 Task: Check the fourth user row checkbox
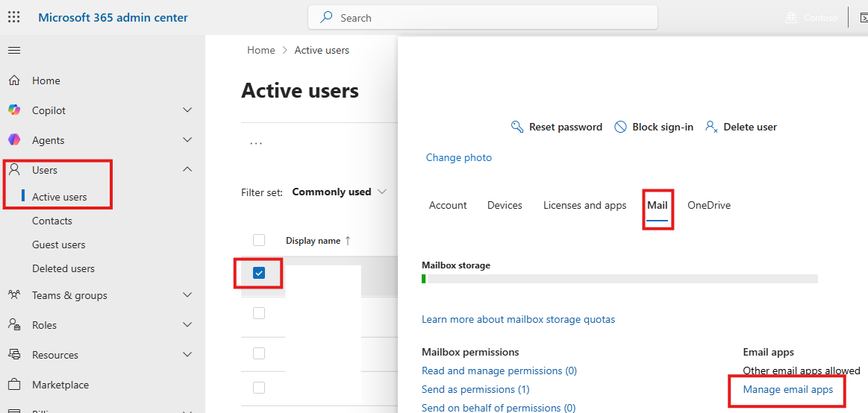(x=258, y=388)
